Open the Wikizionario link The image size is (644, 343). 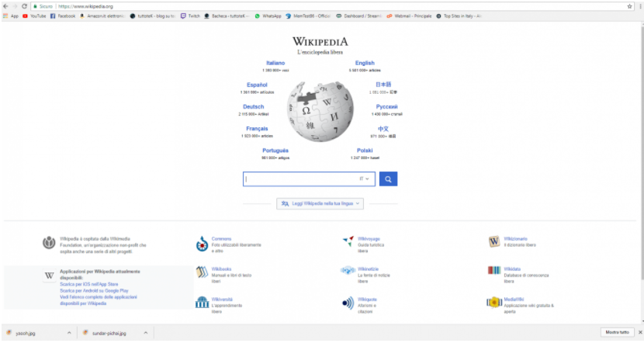tap(515, 239)
